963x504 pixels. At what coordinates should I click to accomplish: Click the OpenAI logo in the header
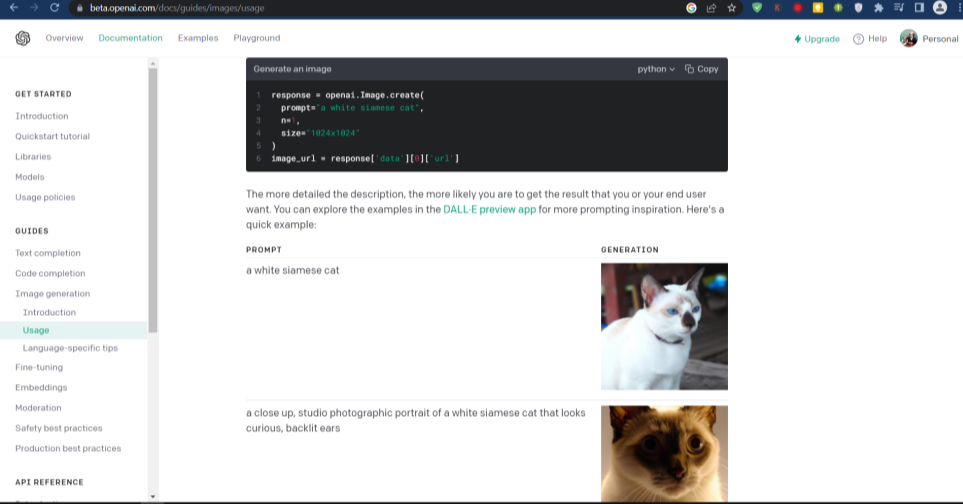(23, 38)
